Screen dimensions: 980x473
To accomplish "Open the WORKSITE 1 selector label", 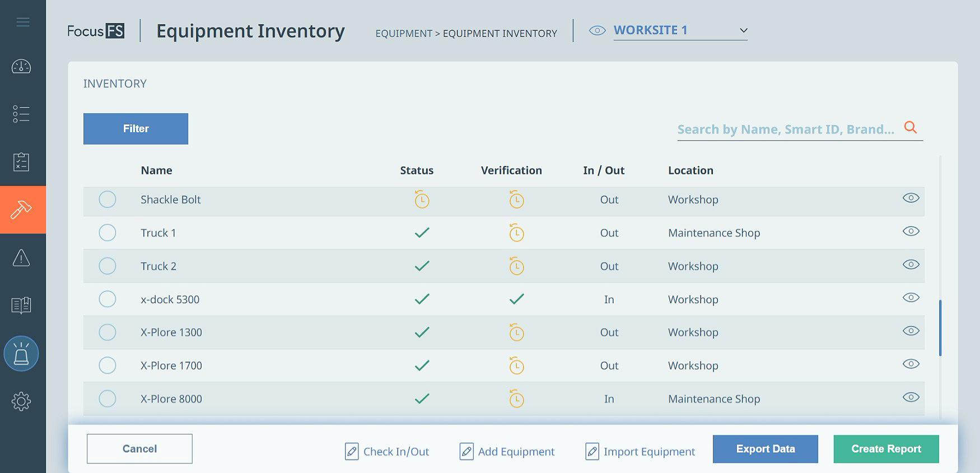I will 650,30.
